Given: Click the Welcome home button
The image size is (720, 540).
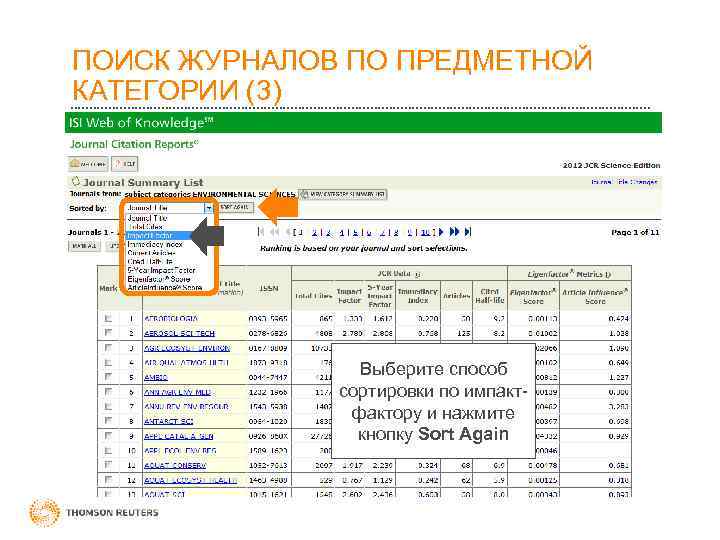Looking at the screenshot, I should [88, 164].
